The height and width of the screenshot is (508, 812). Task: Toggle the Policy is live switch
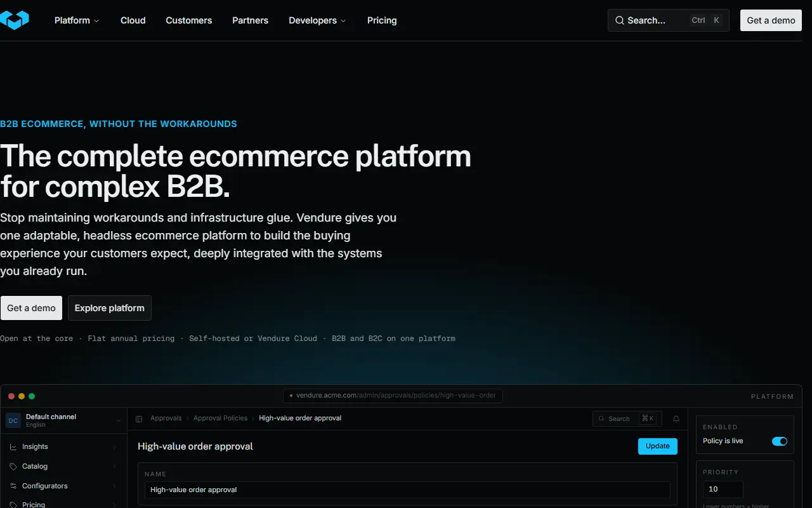[x=780, y=441]
